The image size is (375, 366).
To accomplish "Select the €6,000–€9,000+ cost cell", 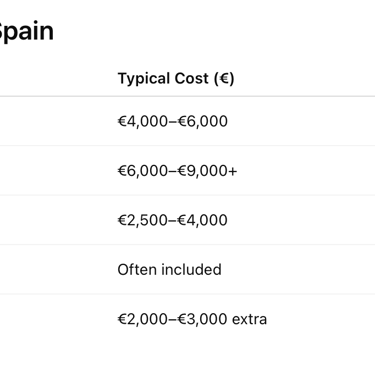I will point(177,171).
